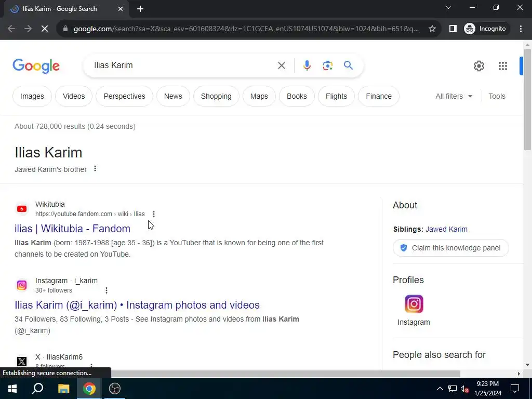Filter results by Images

click(x=32, y=96)
